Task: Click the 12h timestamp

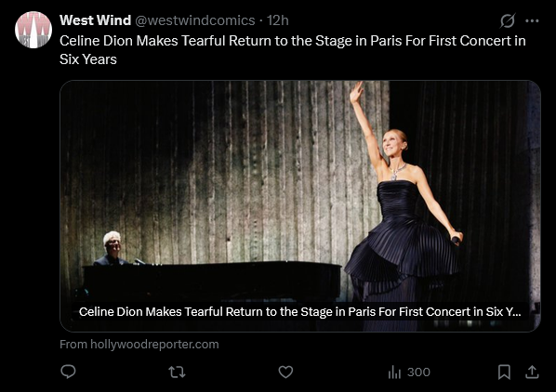Action: (x=278, y=20)
